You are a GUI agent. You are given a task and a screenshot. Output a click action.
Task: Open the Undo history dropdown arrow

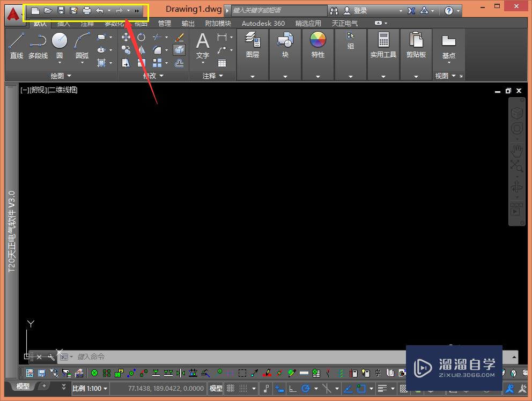(x=109, y=11)
